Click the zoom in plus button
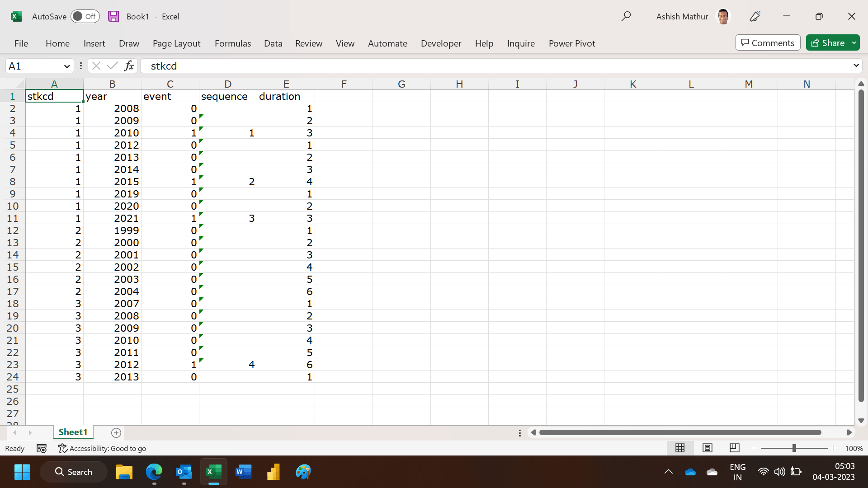Screen dimensions: 868x488 pyautogui.click(x=834, y=448)
